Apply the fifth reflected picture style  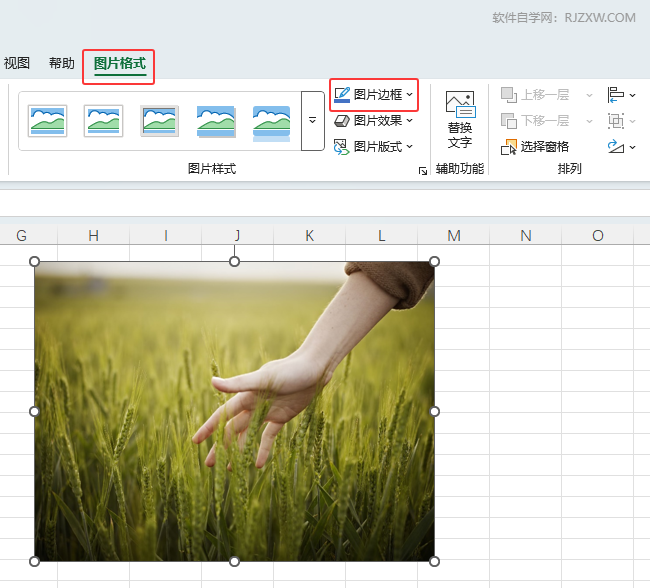click(x=272, y=123)
